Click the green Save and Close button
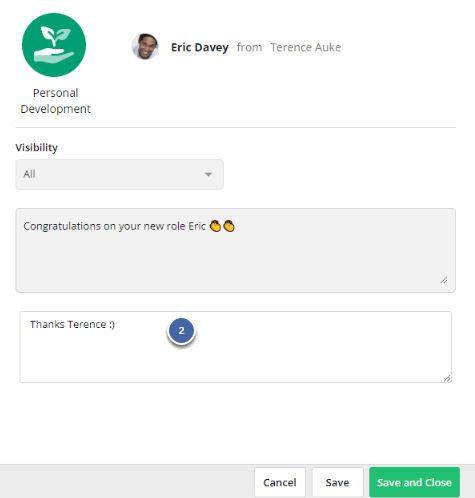Screen dimensions: 475x498 (414, 482)
